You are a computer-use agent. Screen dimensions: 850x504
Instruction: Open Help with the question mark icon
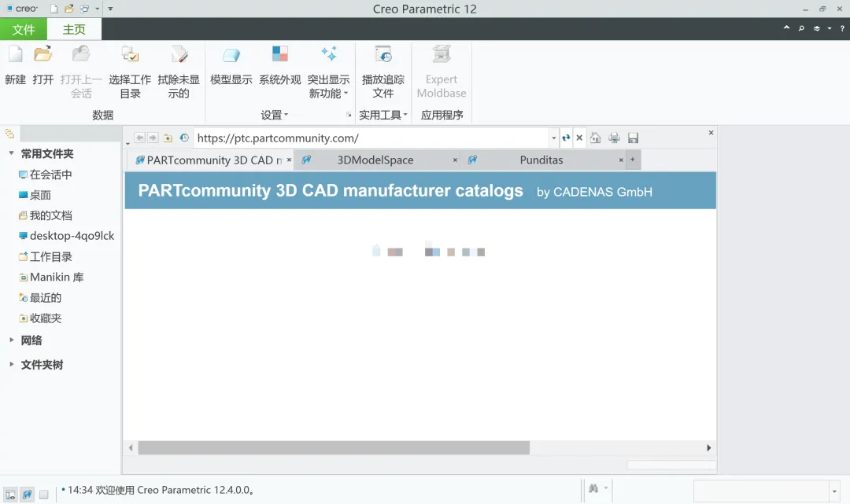tap(842, 28)
